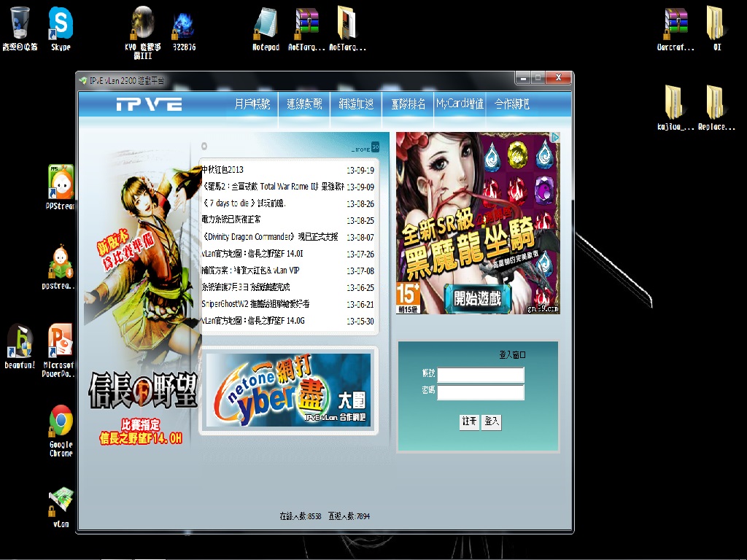
Task: Open the 7 days to die news item
Action: [244, 203]
